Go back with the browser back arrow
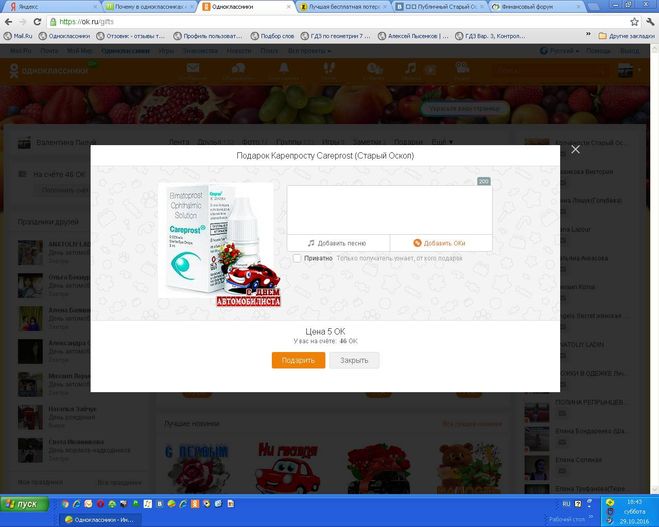The image size is (659, 527). [x=8, y=21]
